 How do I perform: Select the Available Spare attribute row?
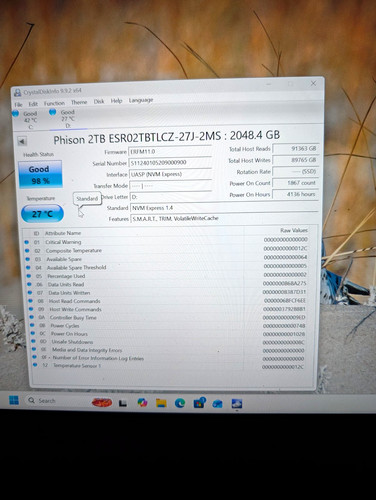point(167,259)
